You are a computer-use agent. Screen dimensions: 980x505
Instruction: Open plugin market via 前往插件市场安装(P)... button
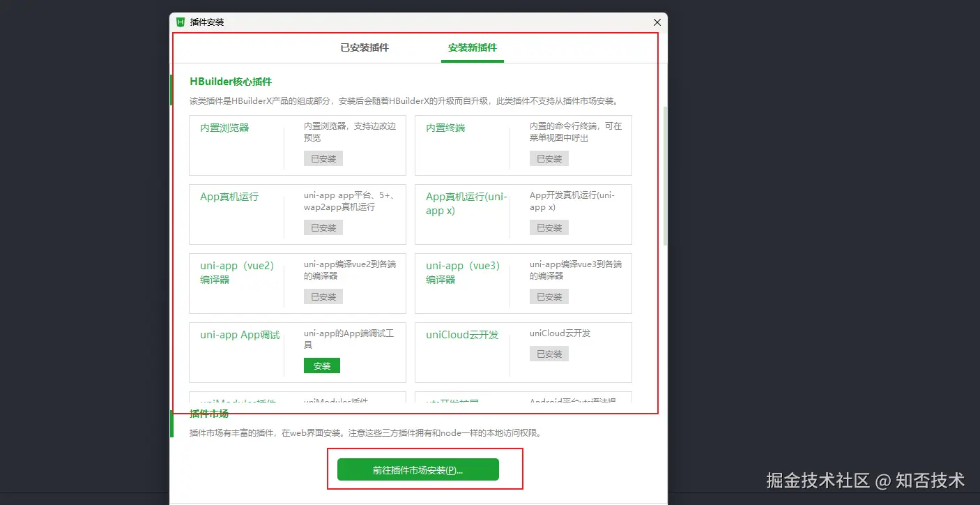418,469
